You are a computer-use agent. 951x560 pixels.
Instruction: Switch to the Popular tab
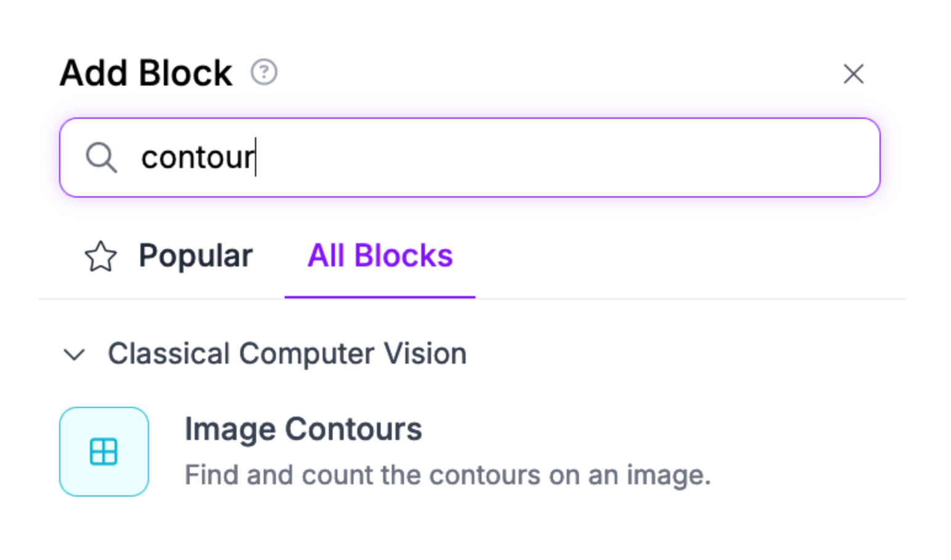click(195, 256)
